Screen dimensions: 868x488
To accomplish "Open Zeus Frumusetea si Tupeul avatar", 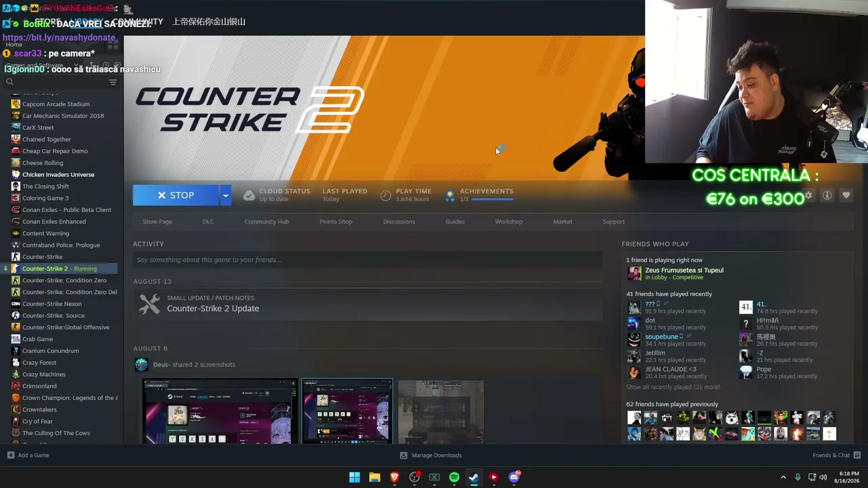I will [634, 273].
